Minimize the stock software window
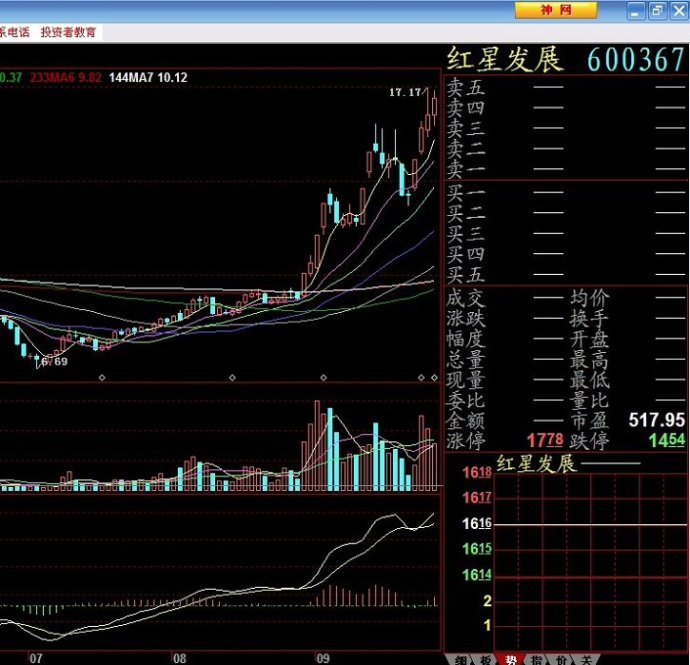 tap(635, 11)
